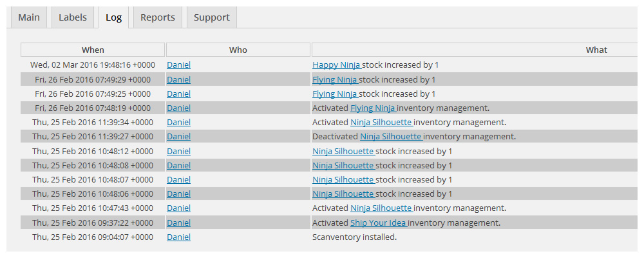Go to the Reports tab
The width and height of the screenshot is (644, 258).
click(158, 17)
